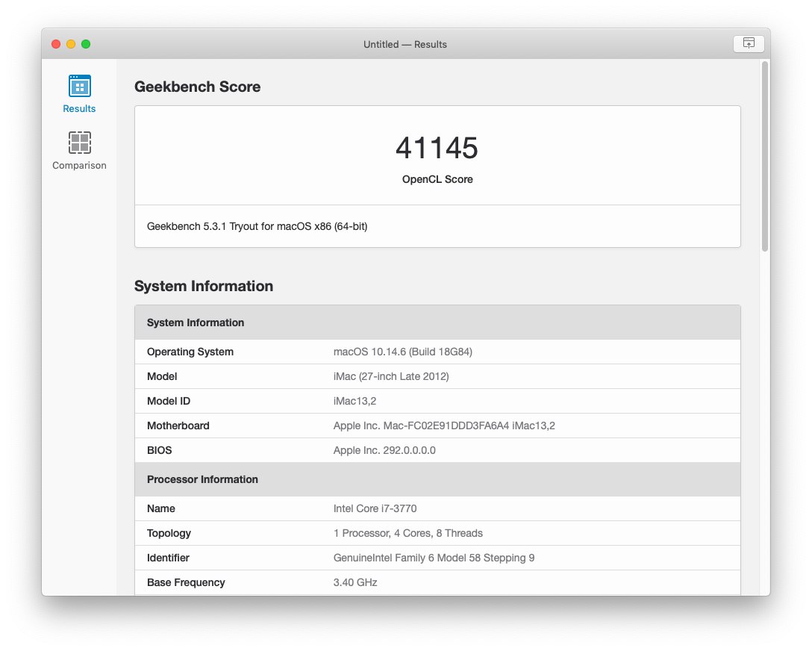
Task: Click the large System Information heading
Action: pos(204,286)
